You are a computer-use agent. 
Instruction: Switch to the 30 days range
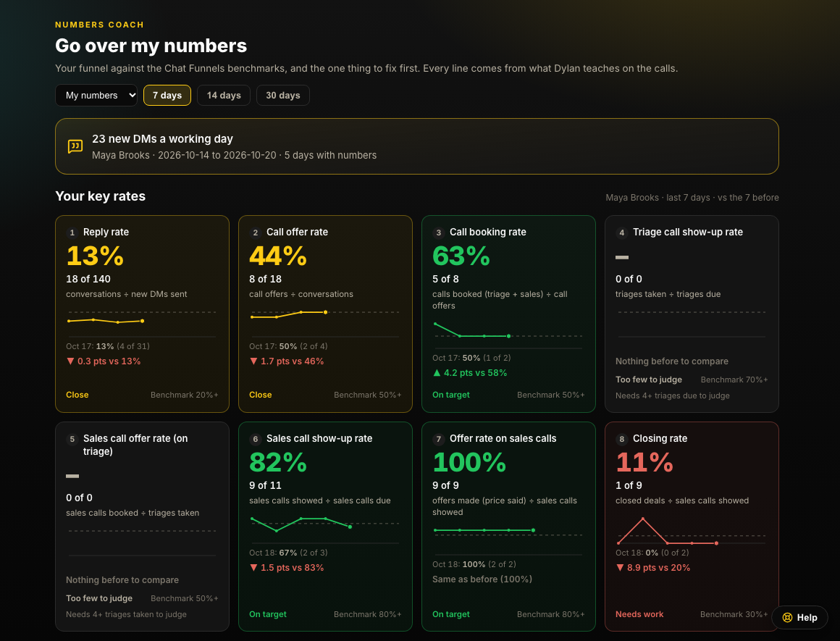point(283,96)
